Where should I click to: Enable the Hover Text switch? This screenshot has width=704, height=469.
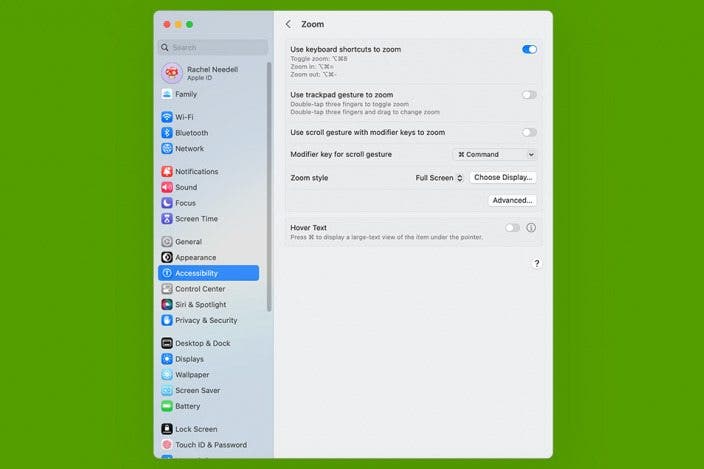(512, 228)
